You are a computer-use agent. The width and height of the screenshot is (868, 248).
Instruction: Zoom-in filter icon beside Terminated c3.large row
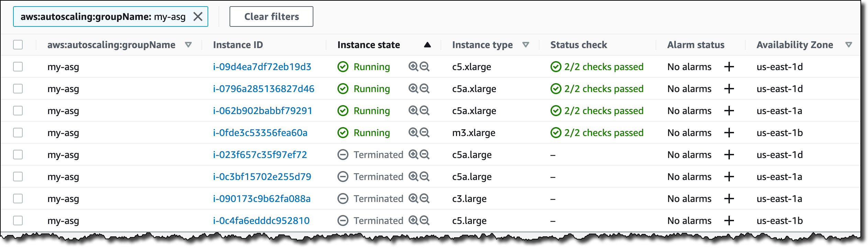413,199
